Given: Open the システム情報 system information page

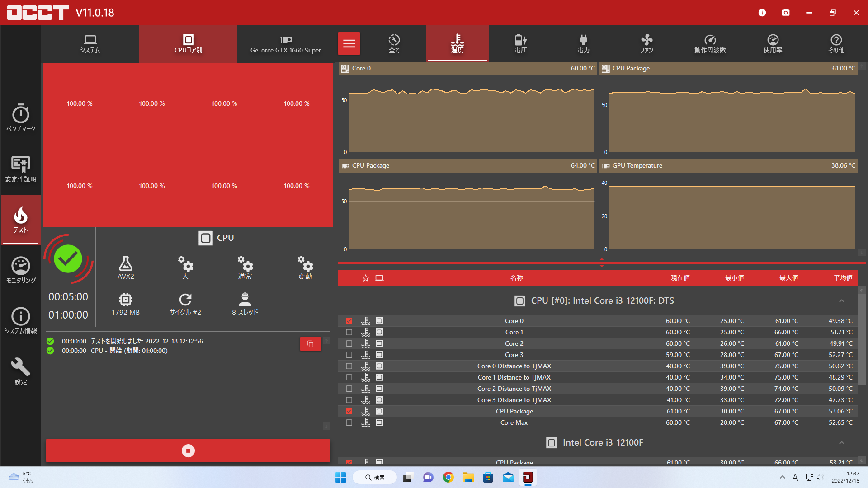Looking at the screenshot, I should point(21,321).
